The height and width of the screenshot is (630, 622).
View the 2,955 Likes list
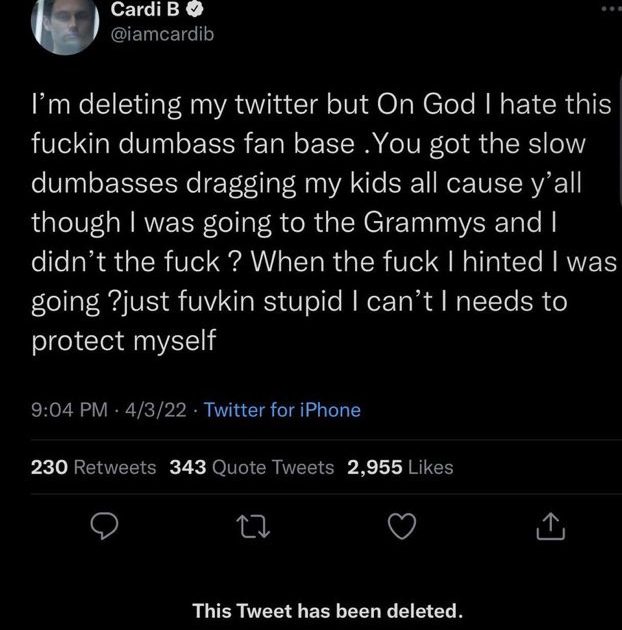400,467
